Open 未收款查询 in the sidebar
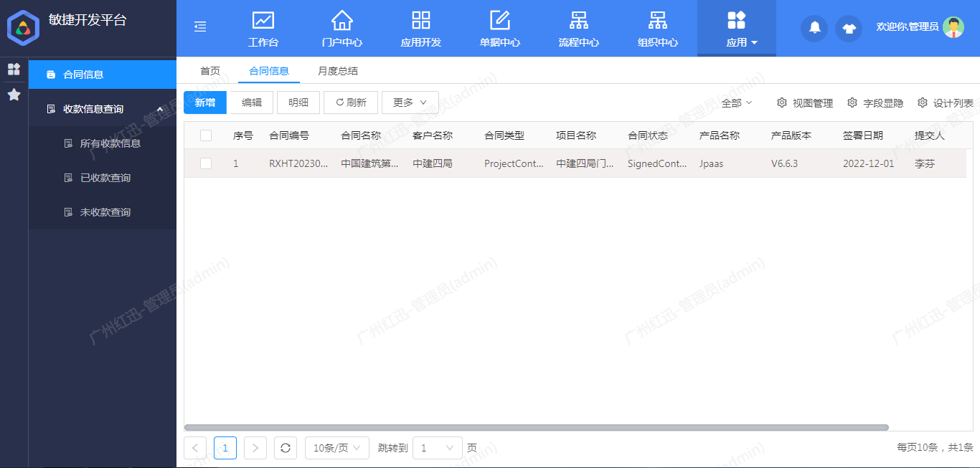 tap(103, 212)
